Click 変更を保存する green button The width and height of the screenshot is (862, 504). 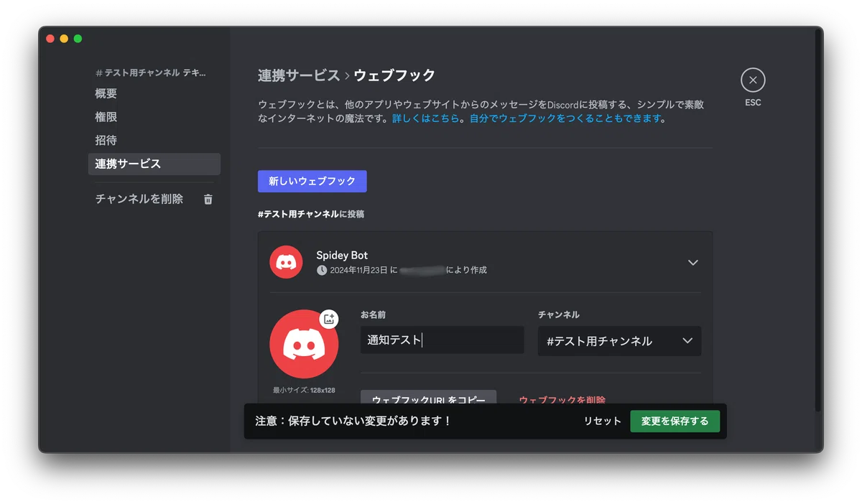tap(675, 421)
